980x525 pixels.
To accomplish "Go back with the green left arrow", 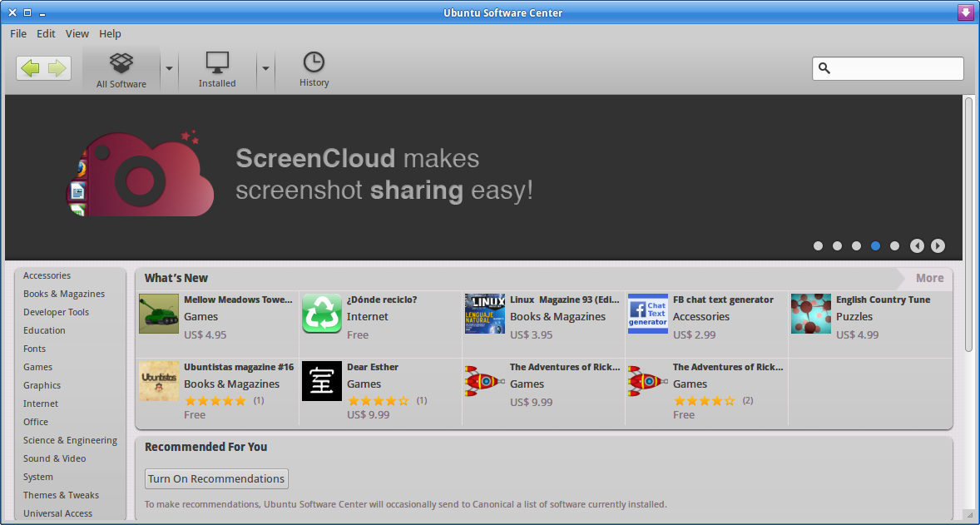I will 30,68.
